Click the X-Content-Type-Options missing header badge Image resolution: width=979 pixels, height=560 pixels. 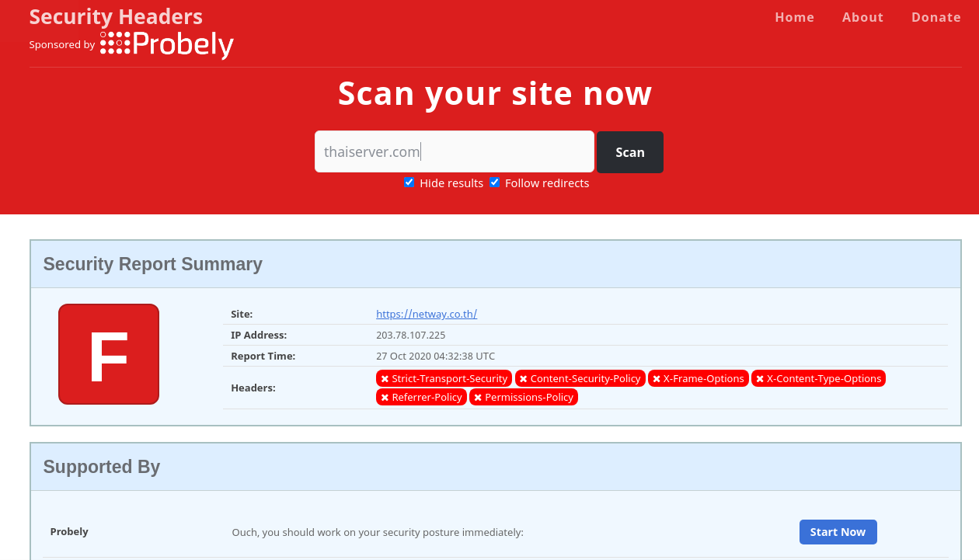tap(818, 378)
